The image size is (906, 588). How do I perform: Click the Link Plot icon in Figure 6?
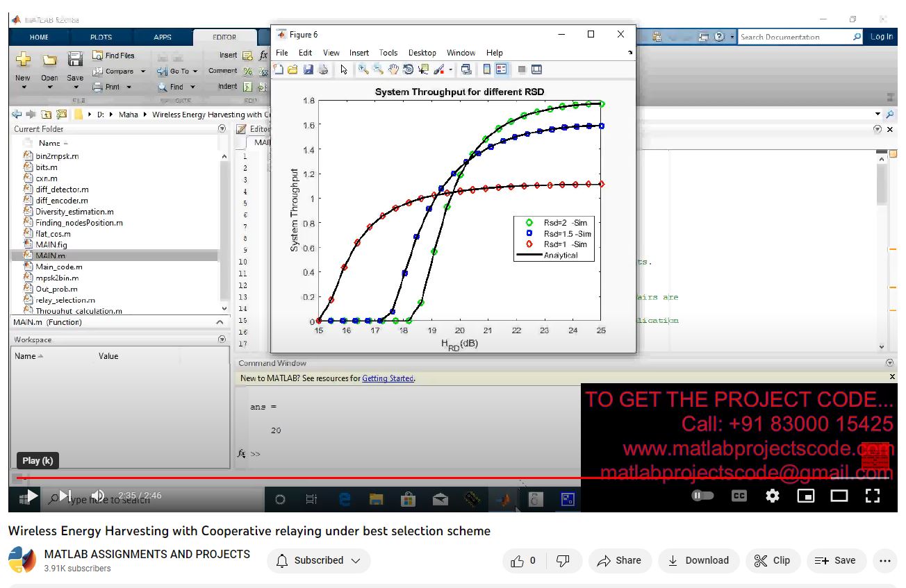tap(466, 69)
